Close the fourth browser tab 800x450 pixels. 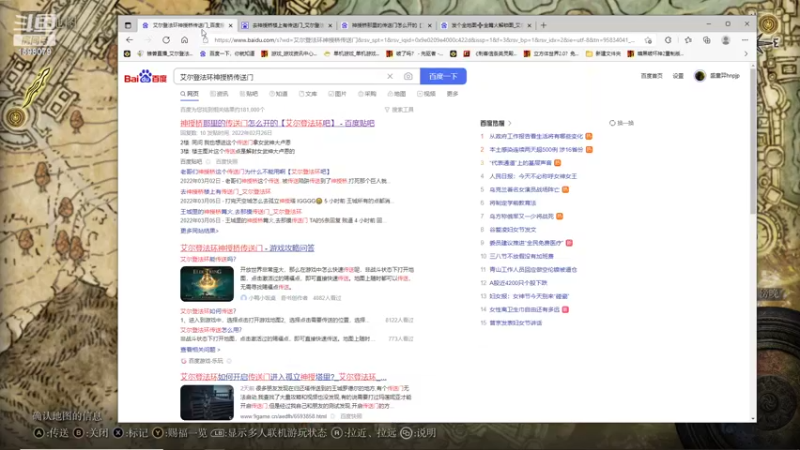point(529,25)
